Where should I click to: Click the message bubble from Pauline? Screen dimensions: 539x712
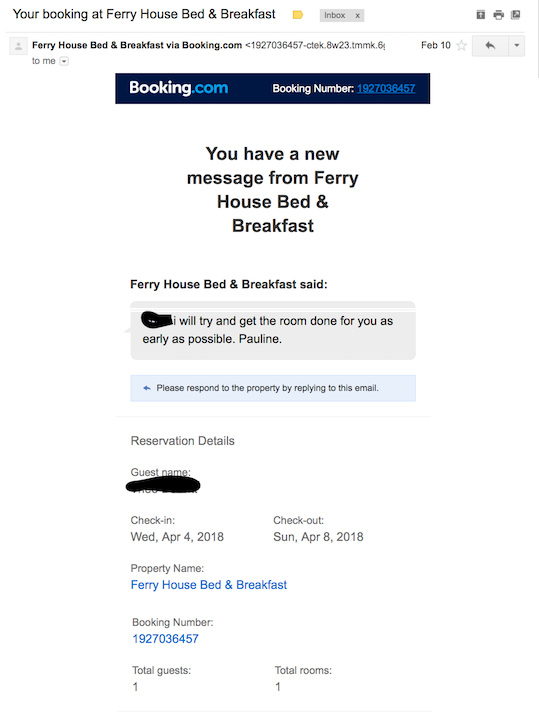coord(273,331)
